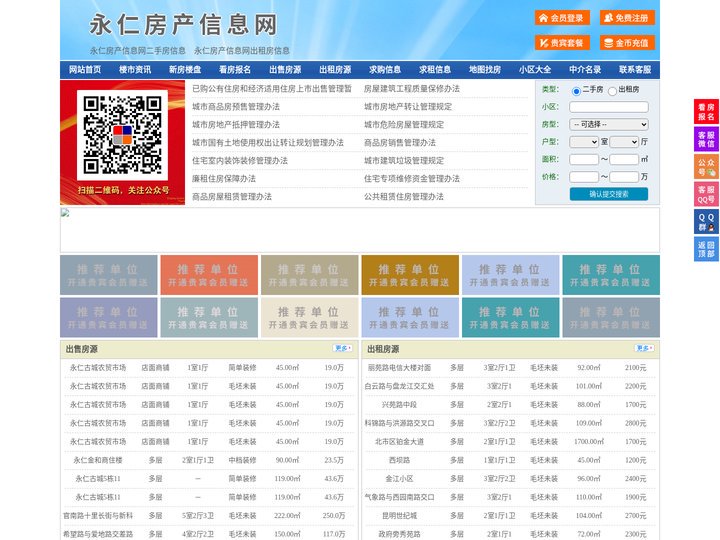Open the 房屋建筑工程质量保修办法 link

click(x=412, y=89)
